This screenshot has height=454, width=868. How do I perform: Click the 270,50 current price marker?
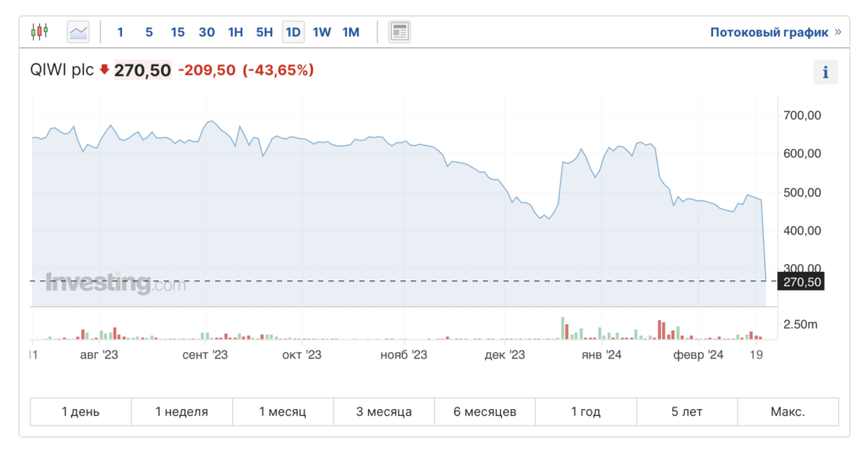click(800, 281)
